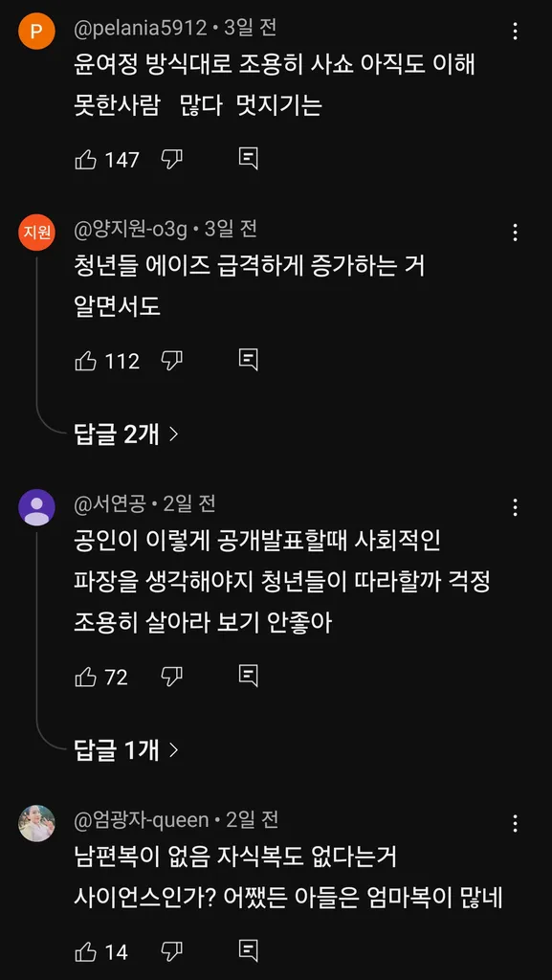Reply to the @엄광자-queen comment

[x=249, y=952]
